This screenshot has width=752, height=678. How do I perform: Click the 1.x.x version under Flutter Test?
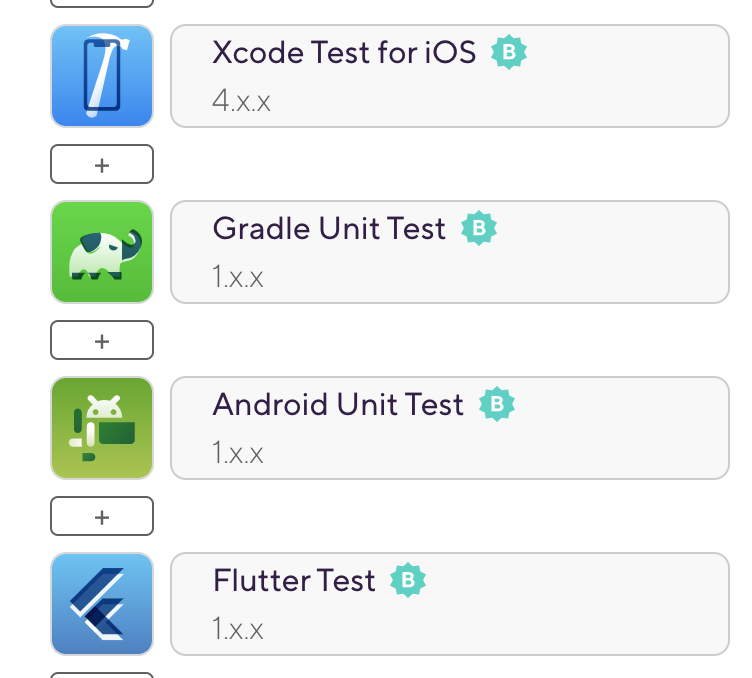click(238, 629)
